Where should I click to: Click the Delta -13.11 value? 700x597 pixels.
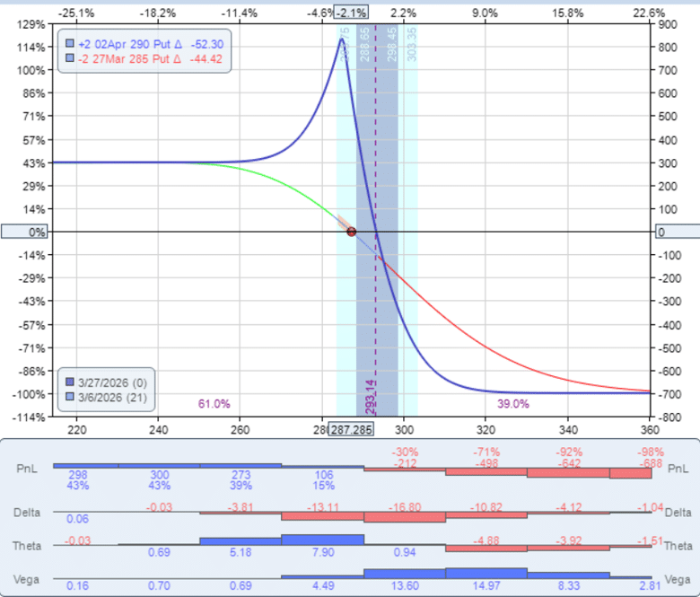click(x=323, y=507)
